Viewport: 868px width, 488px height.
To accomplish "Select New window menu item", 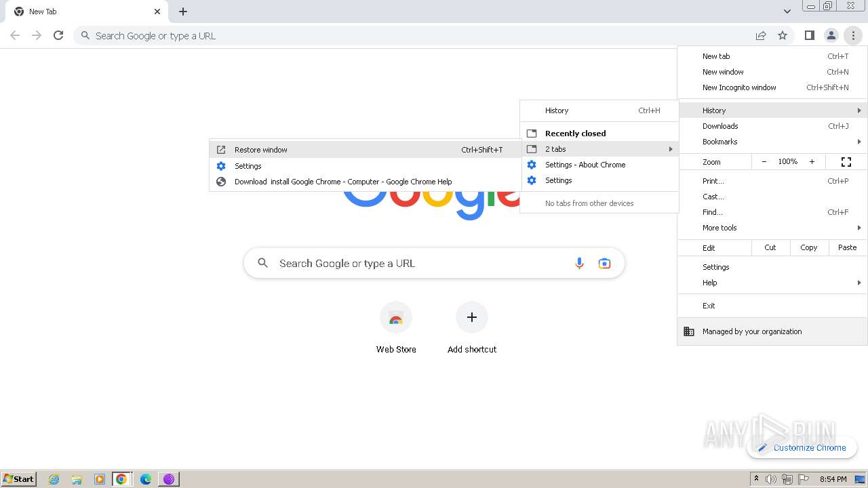I will [x=772, y=72].
